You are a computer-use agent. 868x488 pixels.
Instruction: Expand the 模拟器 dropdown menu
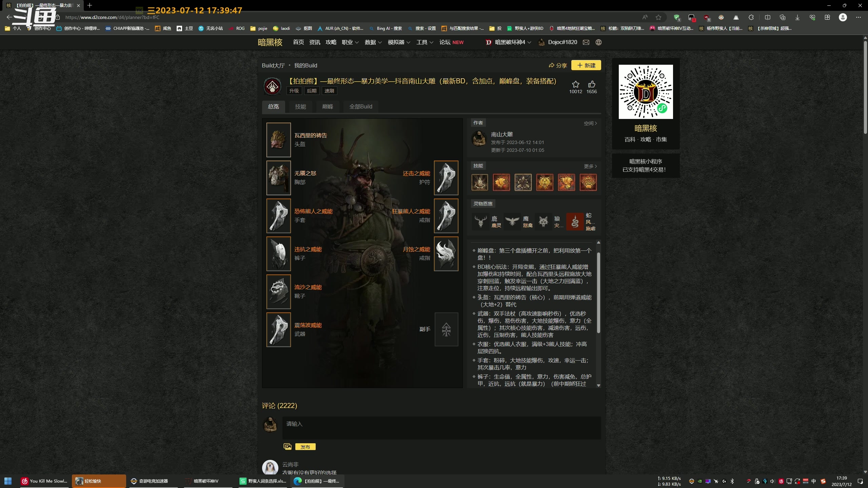pyautogui.click(x=399, y=42)
